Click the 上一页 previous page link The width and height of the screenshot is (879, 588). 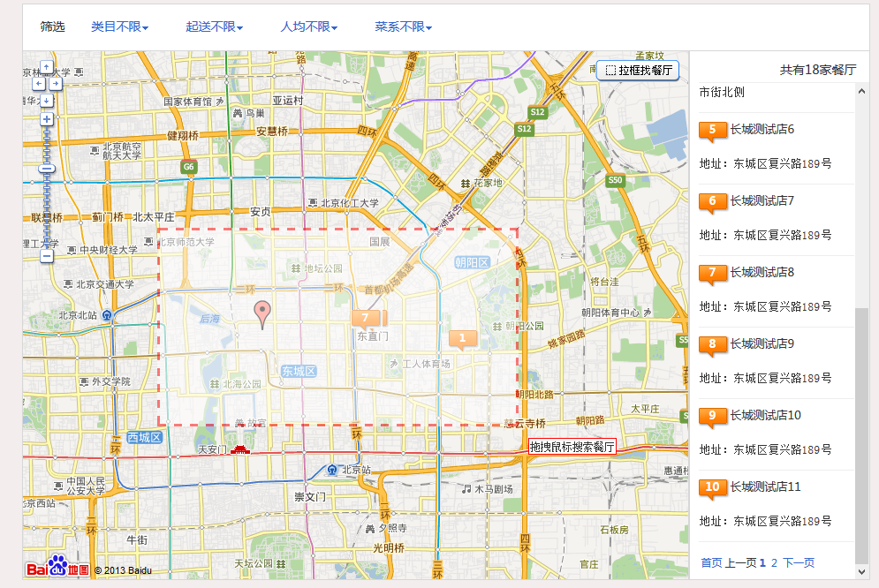pyautogui.click(x=740, y=562)
